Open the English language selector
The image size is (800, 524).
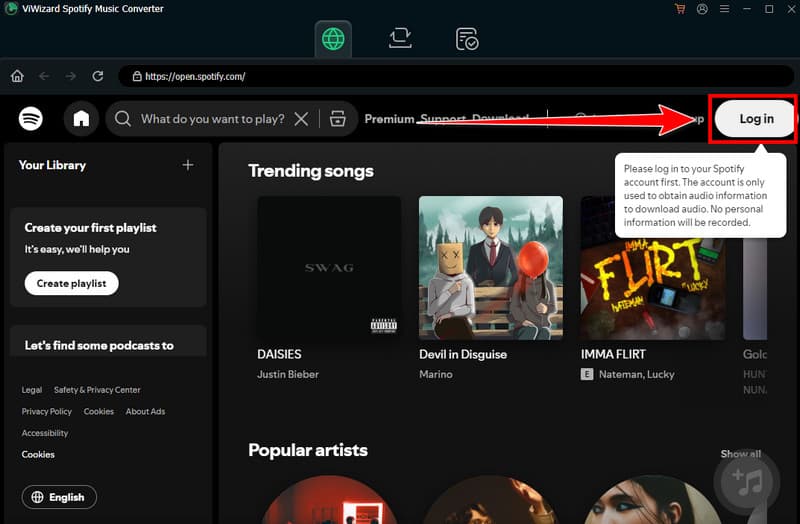[59, 497]
